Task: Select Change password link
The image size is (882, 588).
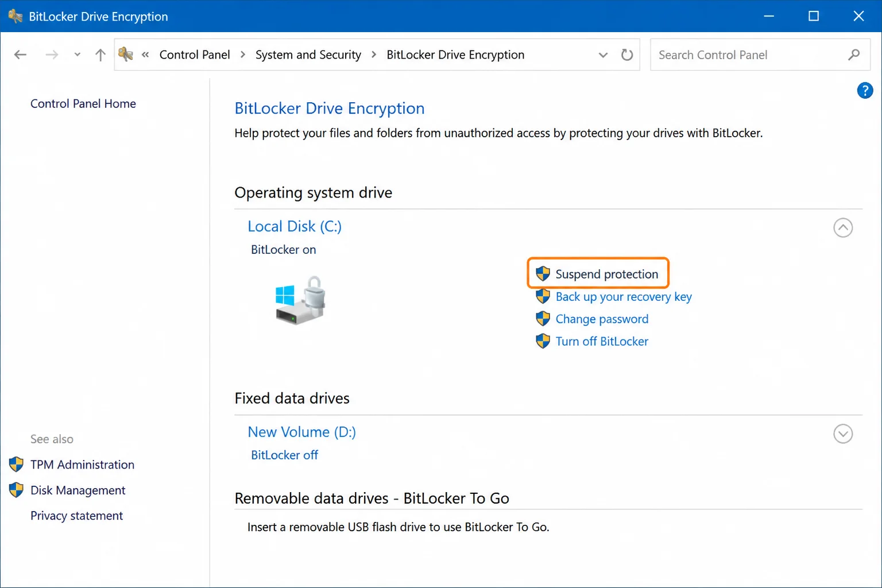Action: coord(602,319)
